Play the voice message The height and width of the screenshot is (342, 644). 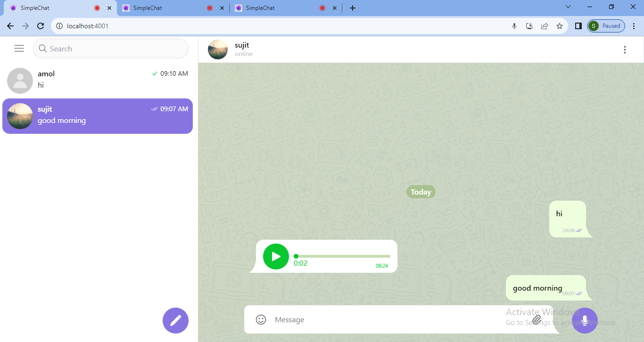(x=276, y=256)
